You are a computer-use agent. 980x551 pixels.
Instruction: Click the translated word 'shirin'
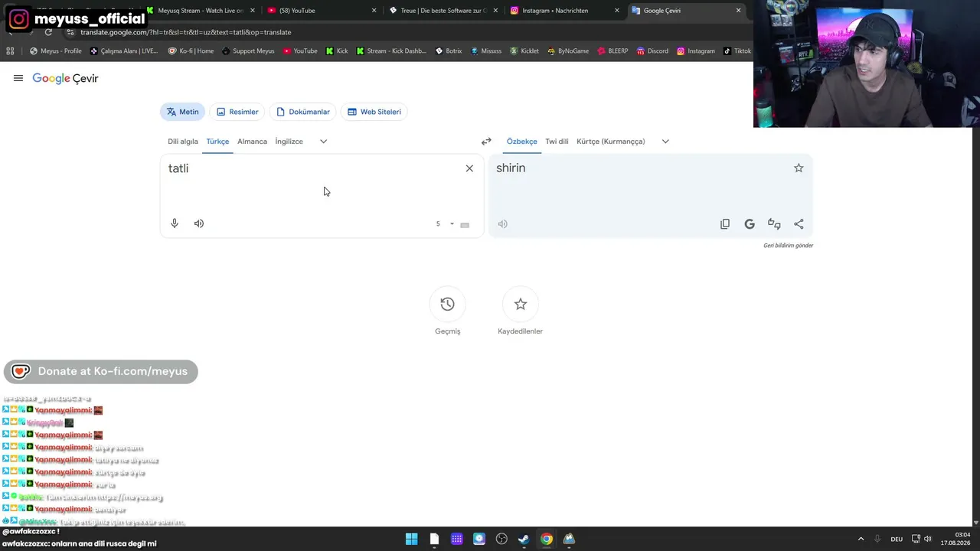511,168
